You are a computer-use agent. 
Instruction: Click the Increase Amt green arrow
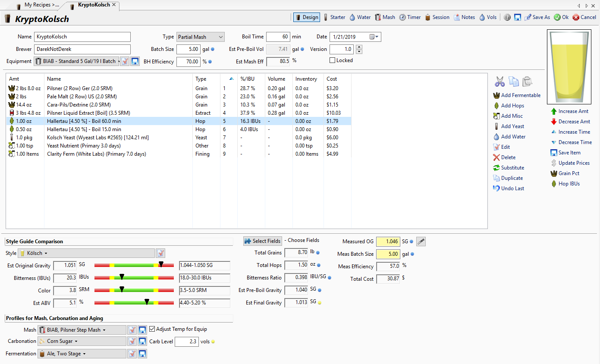pos(554,111)
